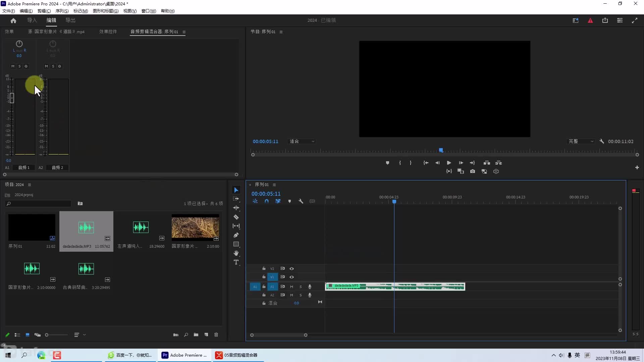Click the Export Frame camera icon
This screenshot has height=362, width=644.
click(x=473, y=171)
